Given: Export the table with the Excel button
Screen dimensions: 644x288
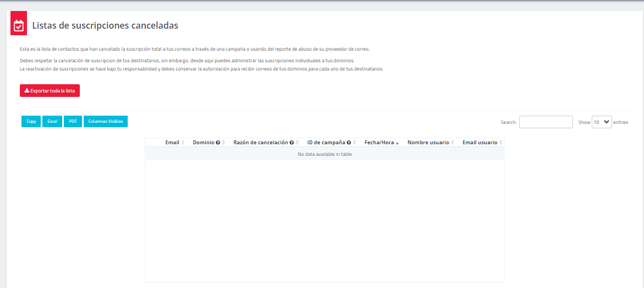Looking at the screenshot, I should 52,121.
